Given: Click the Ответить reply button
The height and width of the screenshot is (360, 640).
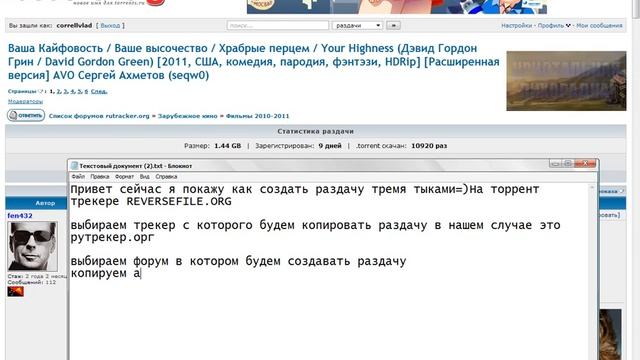Looking at the screenshot, I should point(26,116).
